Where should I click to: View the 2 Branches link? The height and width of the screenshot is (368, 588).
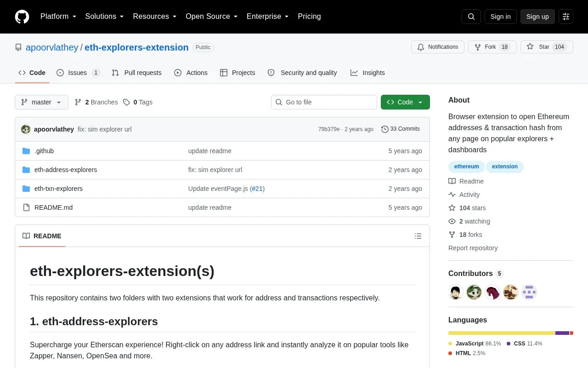pyautogui.click(x=96, y=102)
